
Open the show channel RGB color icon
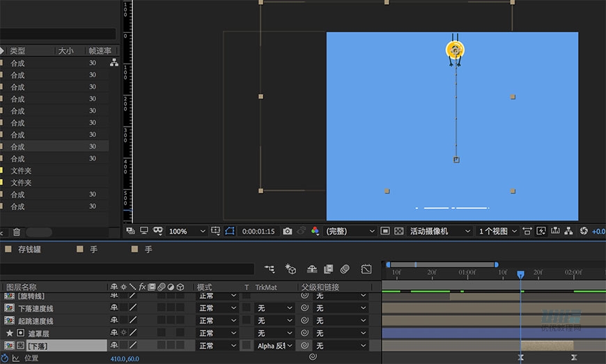tap(315, 231)
